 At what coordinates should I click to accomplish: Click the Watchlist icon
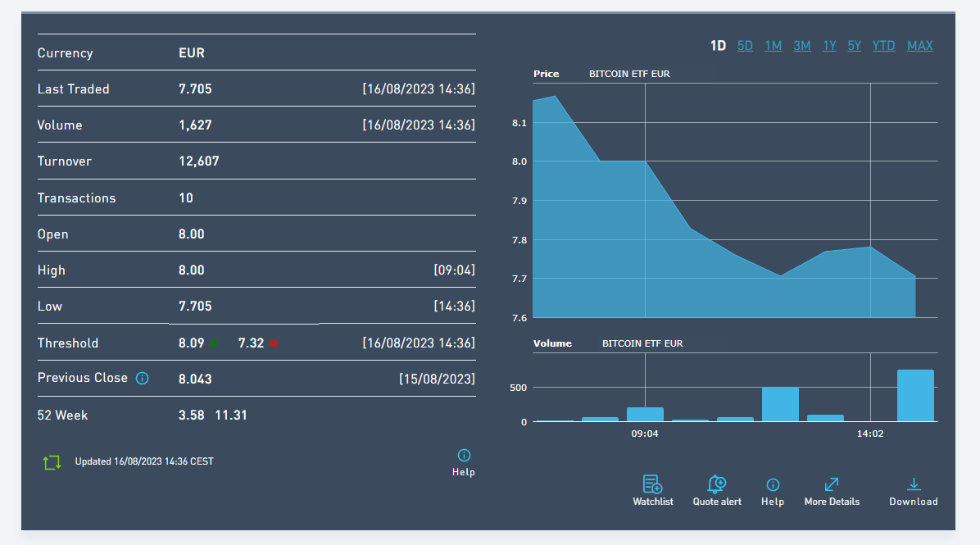(652, 484)
